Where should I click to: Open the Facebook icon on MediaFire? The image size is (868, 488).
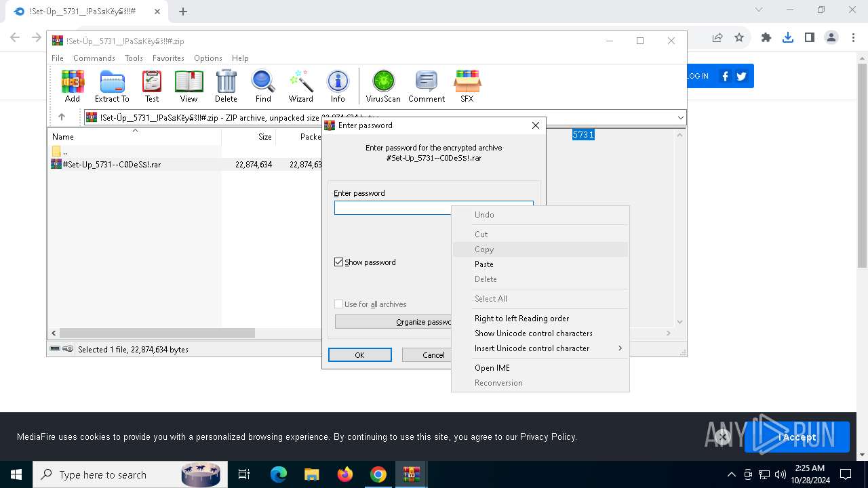click(725, 76)
